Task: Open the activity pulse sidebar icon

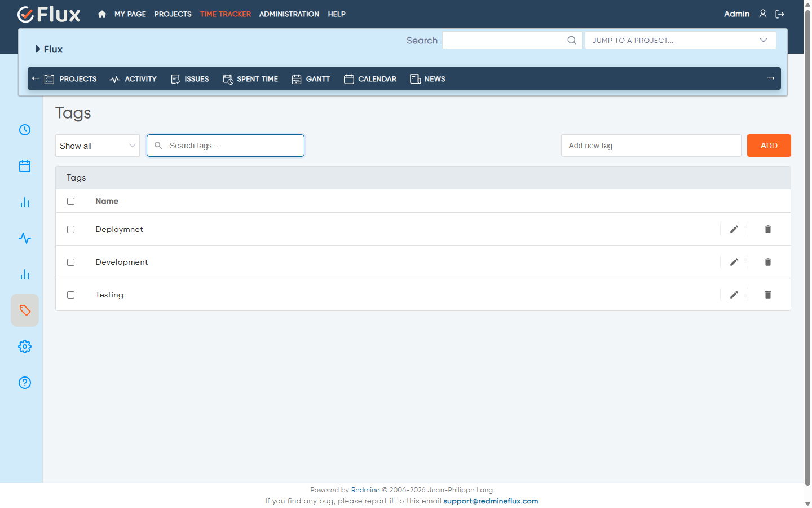Action: pos(25,238)
